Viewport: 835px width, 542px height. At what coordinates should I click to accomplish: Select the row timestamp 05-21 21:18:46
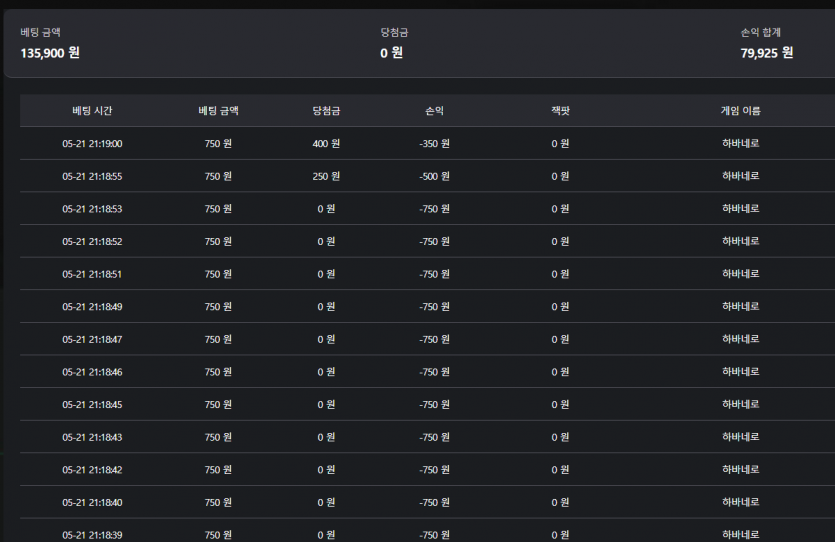pyautogui.click(x=92, y=372)
